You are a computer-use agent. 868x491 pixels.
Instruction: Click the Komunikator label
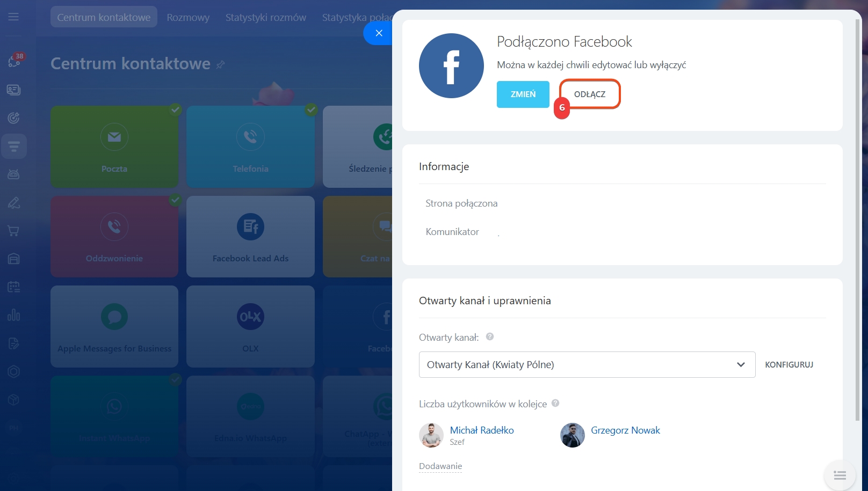pyautogui.click(x=452, y=232)
